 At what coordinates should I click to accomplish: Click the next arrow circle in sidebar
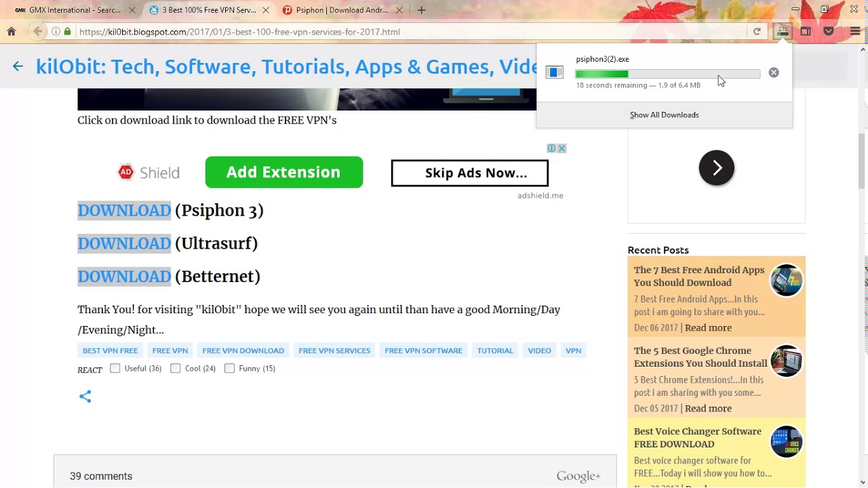[717, 167]
